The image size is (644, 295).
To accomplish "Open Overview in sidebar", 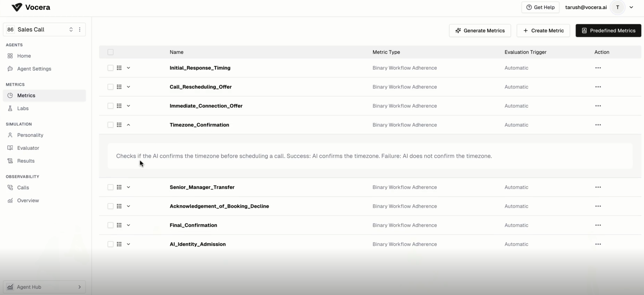I will (44, 201).
